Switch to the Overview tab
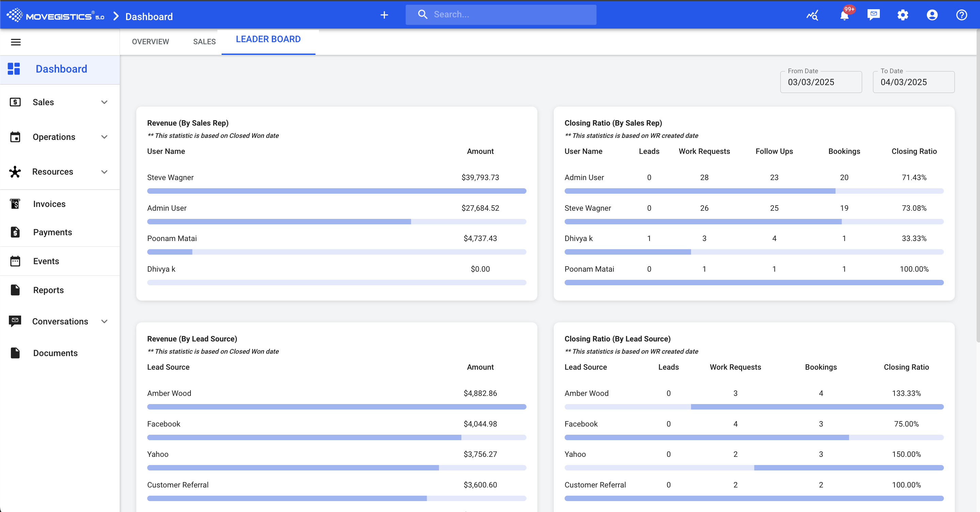This screenshot has width=980, height=512. click(x=150, y=42)
